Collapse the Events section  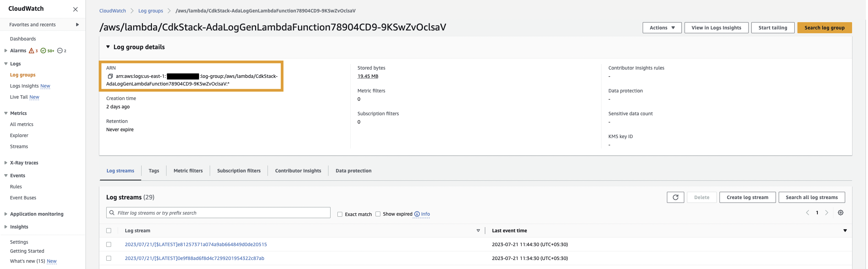click(x=6, y=176)
